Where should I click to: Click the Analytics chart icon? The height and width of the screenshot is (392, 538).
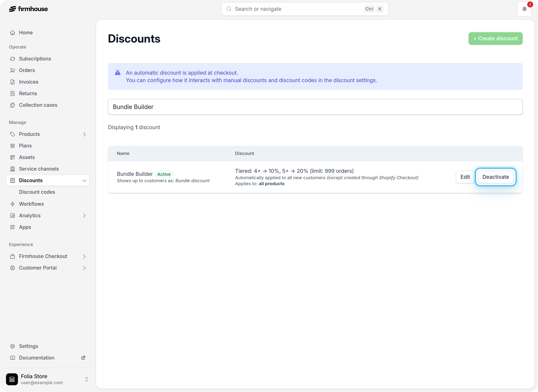(13, 216)
